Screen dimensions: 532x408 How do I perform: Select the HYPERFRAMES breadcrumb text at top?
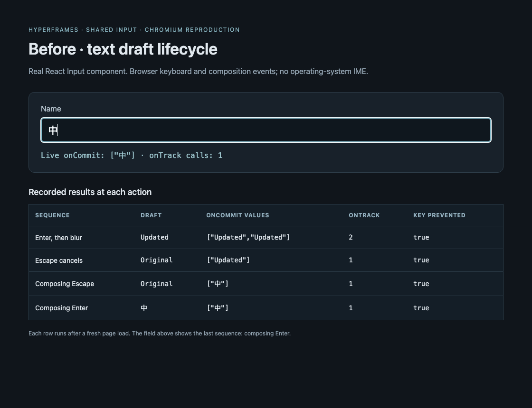(134, 30)
